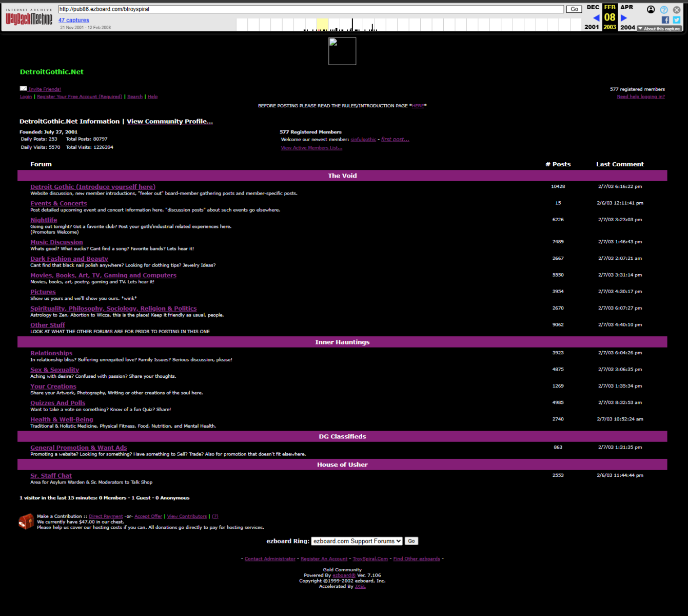Open the Help page from the navigation
Screen dimensions: 688x616
(152, 97)
